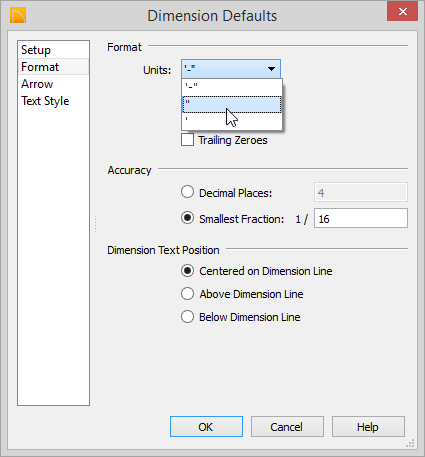The width and height of the screenshot is (425, 457).
Task: Close the Dimension Defaults dialog
Action: 402,12
